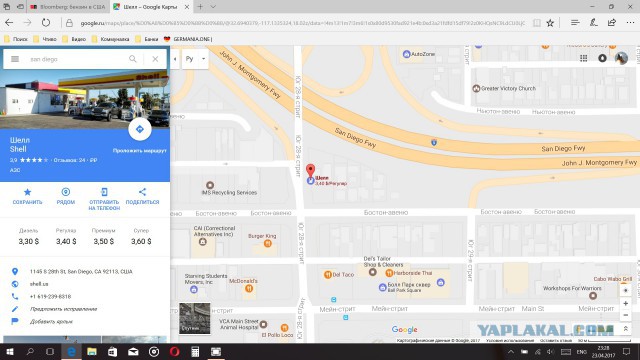This screenshot has height=360, width=640.
Task: Open the tab preview chevron
Action: pos(213,7)
